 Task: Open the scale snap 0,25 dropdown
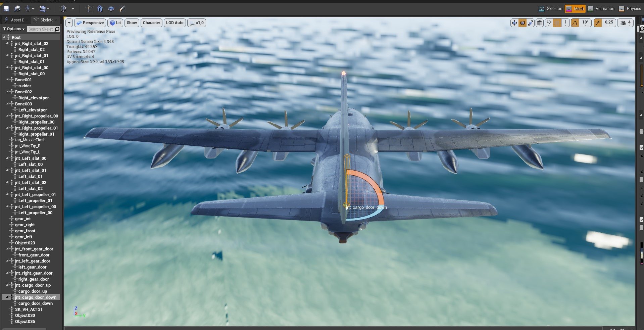click(x=609, y=23)
